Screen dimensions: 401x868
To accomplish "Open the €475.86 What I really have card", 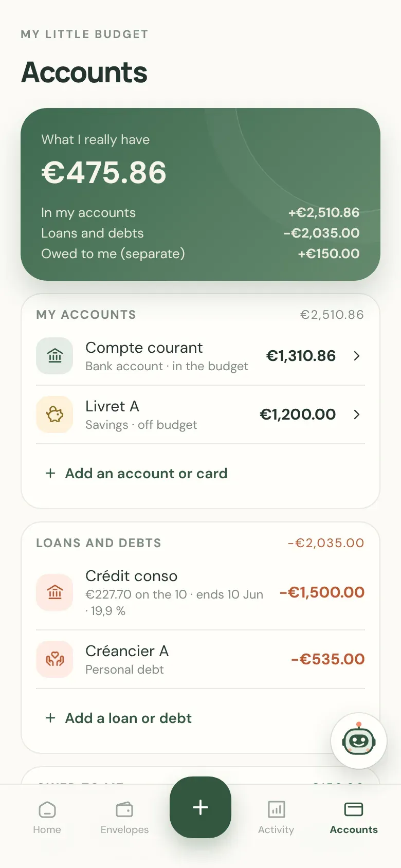I will point(200,194).
